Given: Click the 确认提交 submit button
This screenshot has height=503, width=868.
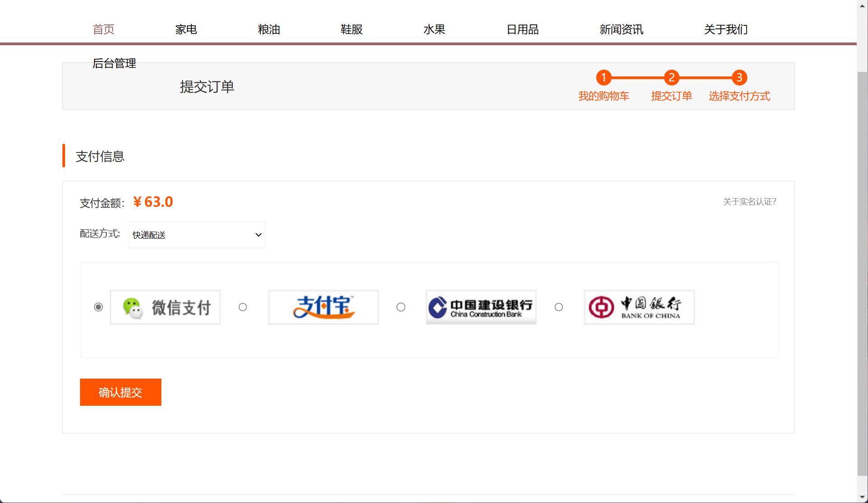Looking at the screenshot, I should click(120, 392).
